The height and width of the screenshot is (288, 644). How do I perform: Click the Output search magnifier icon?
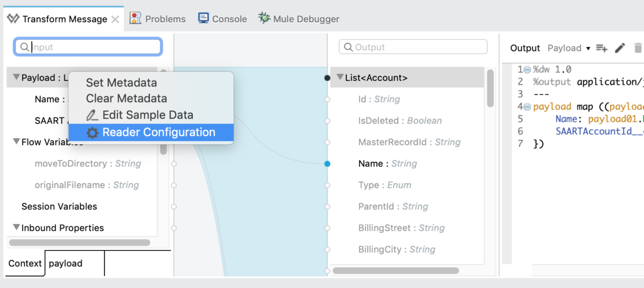point(348,47)
